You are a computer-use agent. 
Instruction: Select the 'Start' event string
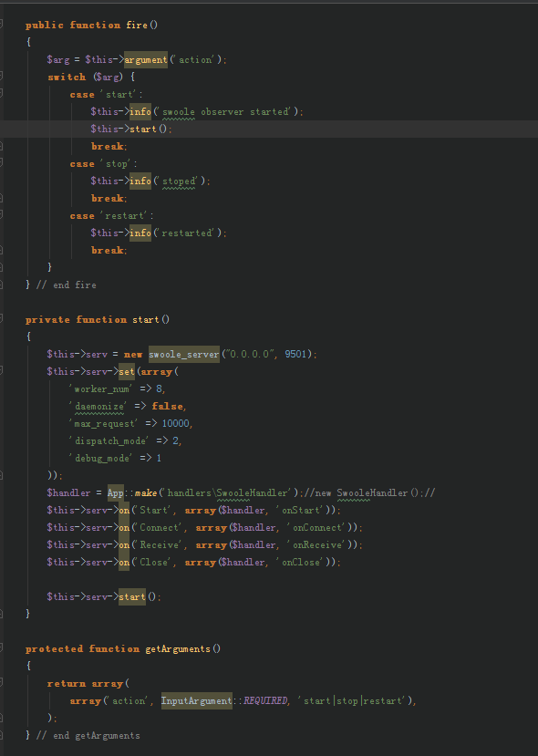click(152, 511)
